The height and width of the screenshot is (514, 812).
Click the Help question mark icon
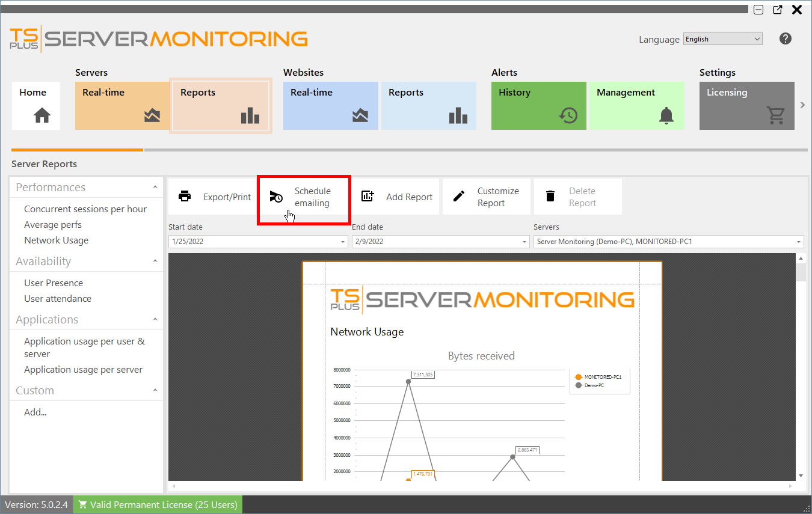coord(786,38)
